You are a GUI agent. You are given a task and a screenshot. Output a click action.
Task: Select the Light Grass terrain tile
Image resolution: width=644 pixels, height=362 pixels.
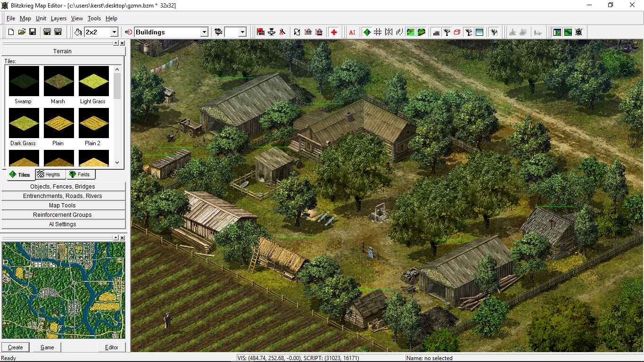pyautogui.click(x=93, y=85)
